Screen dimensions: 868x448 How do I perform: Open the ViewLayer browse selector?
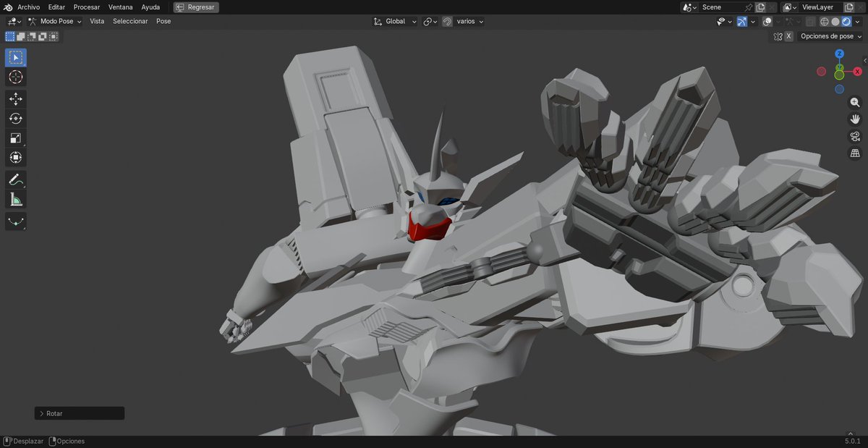click(x=789, y=7)
